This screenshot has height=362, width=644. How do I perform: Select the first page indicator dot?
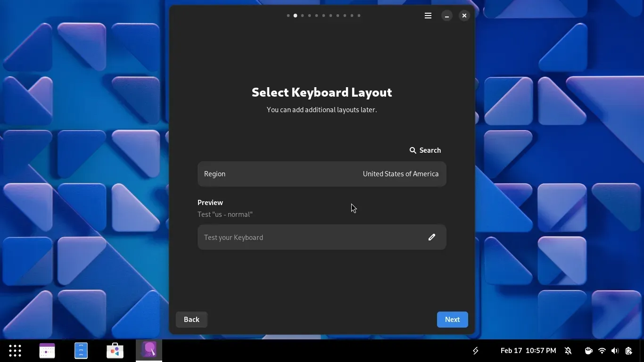pos(288,16)
